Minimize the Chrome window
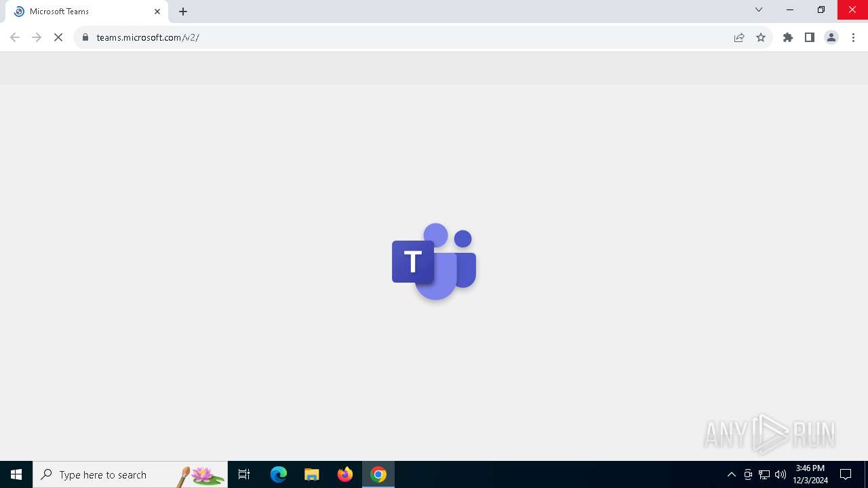This screenshot has width=868, height=488. click(790, 9)
